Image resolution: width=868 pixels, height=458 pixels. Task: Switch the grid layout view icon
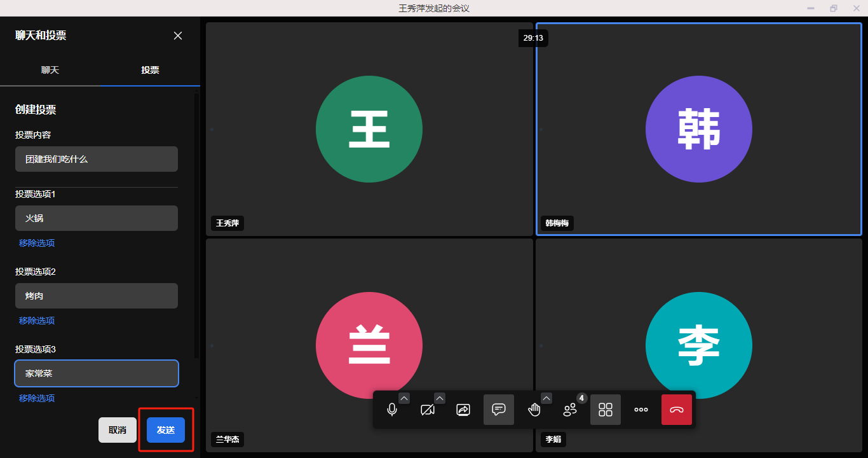click(x=606, y=410)
